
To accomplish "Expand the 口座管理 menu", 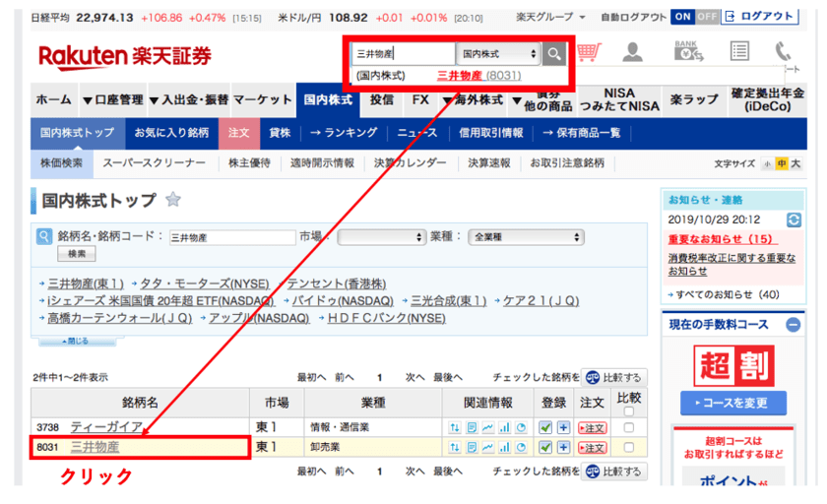I will click(x=113, y=99).
